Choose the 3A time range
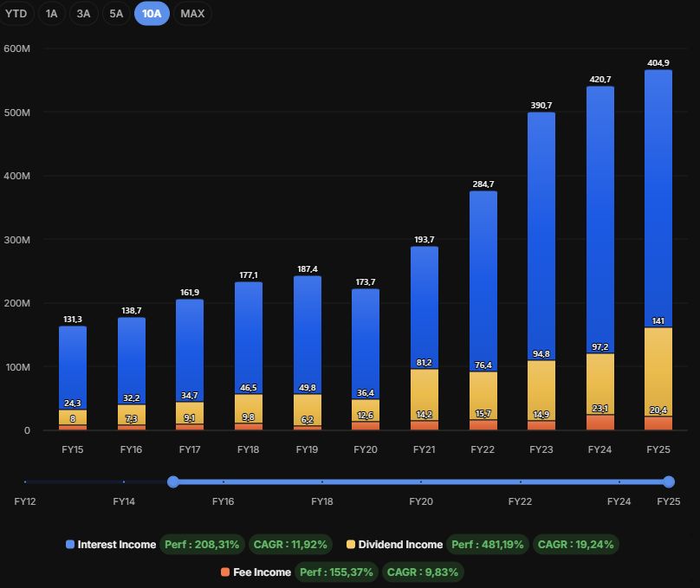Viewport: 700px width, 588px height. (x=83, y=14)
